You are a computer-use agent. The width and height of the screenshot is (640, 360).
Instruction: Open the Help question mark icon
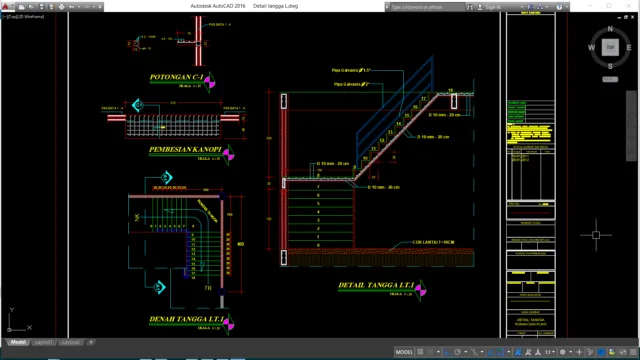559,7
